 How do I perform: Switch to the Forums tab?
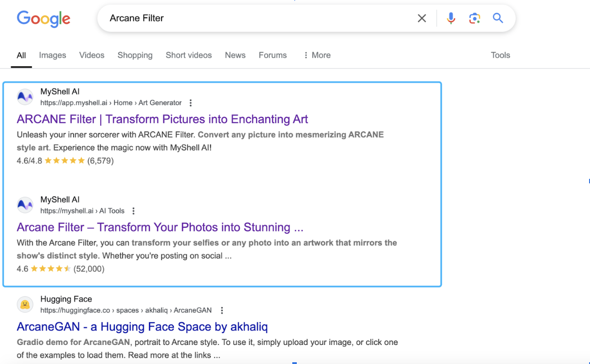coord(273,55)
